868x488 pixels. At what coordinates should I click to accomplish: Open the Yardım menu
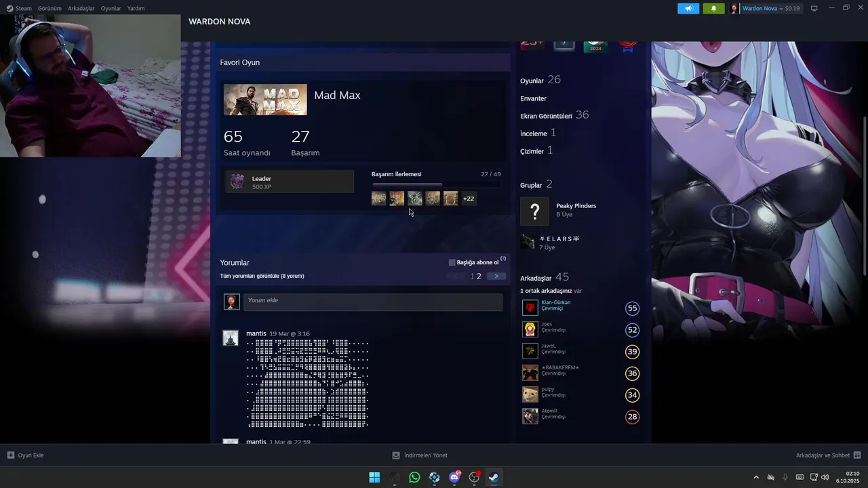(136, 8)
